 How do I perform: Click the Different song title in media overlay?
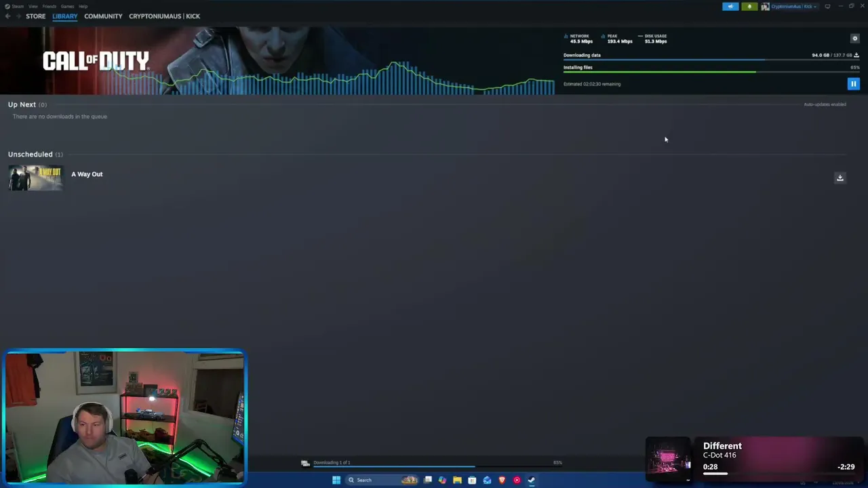[722, 446]
